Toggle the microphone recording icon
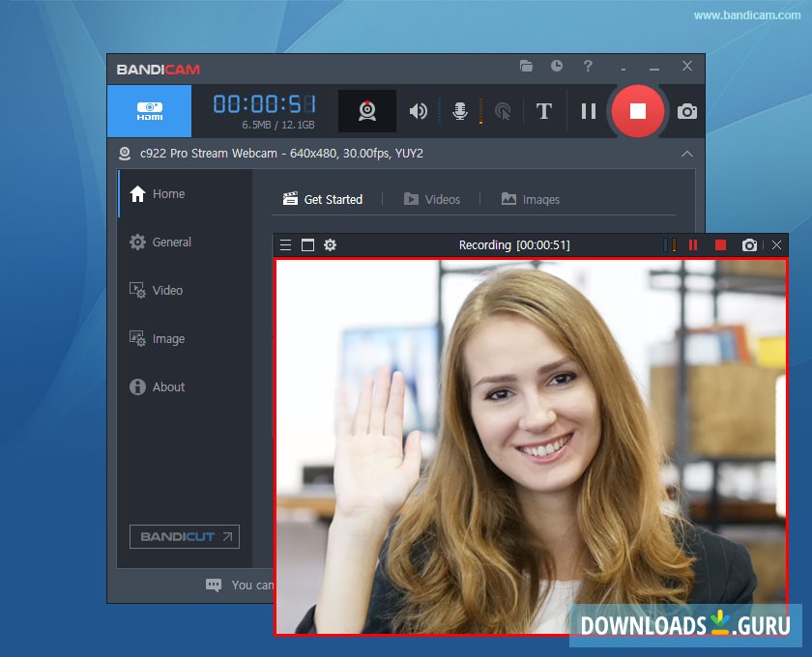This screenshot has width=812, height=657. [x=460, y=111]
